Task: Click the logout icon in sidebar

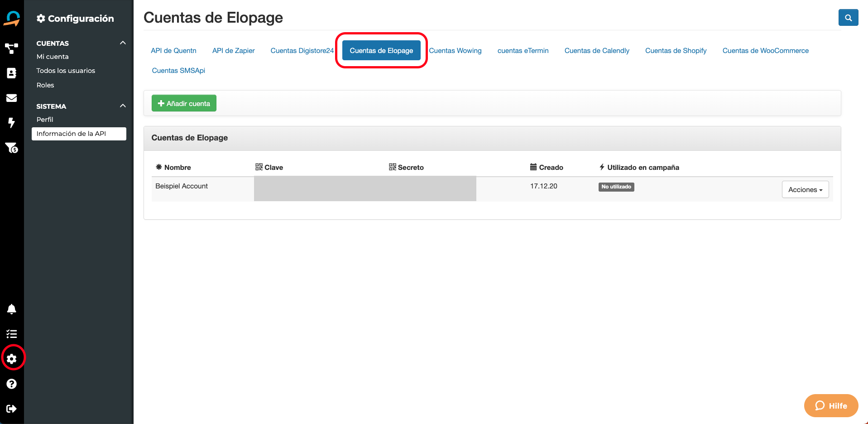Action: tap(12, 409)
